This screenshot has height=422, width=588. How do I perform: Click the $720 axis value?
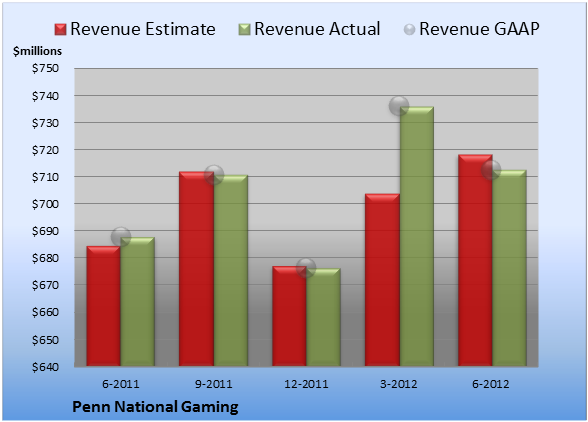click(45, 150)
